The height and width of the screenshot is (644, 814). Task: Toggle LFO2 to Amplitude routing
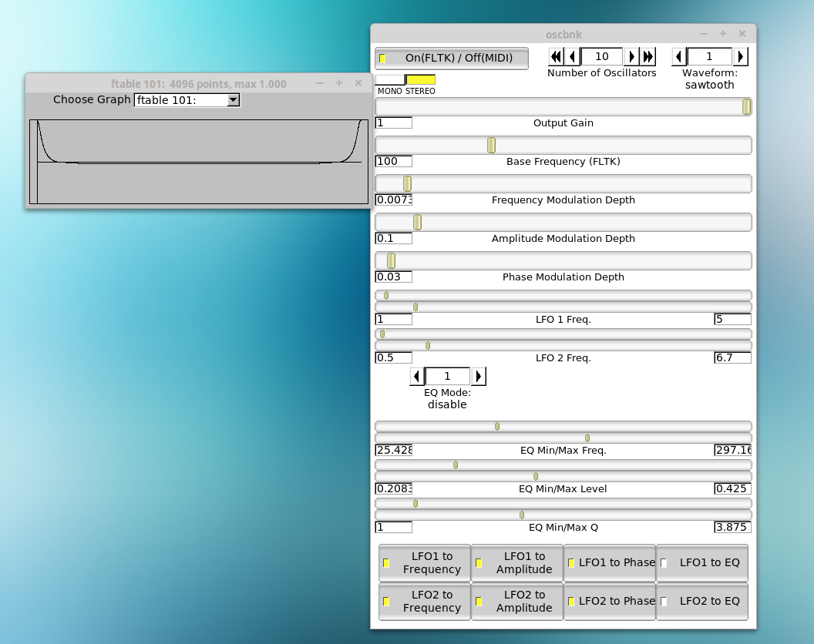(x=517, y=601)
